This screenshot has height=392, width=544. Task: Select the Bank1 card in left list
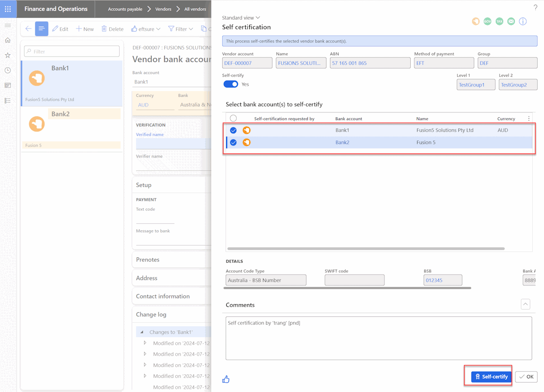[x=72, y=83]
